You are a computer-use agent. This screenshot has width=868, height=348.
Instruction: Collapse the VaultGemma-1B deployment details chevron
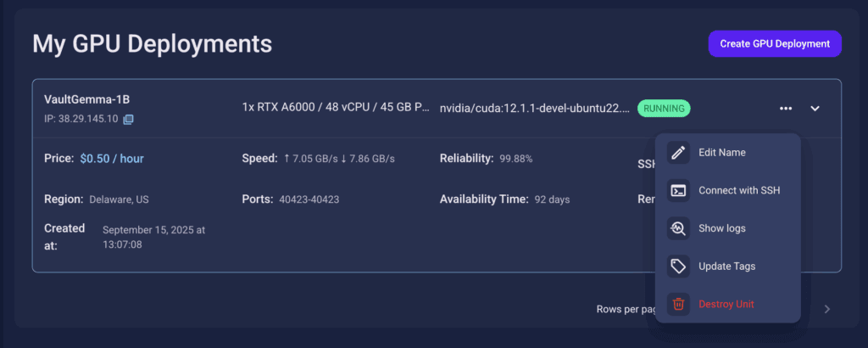[x=815, y=109]
